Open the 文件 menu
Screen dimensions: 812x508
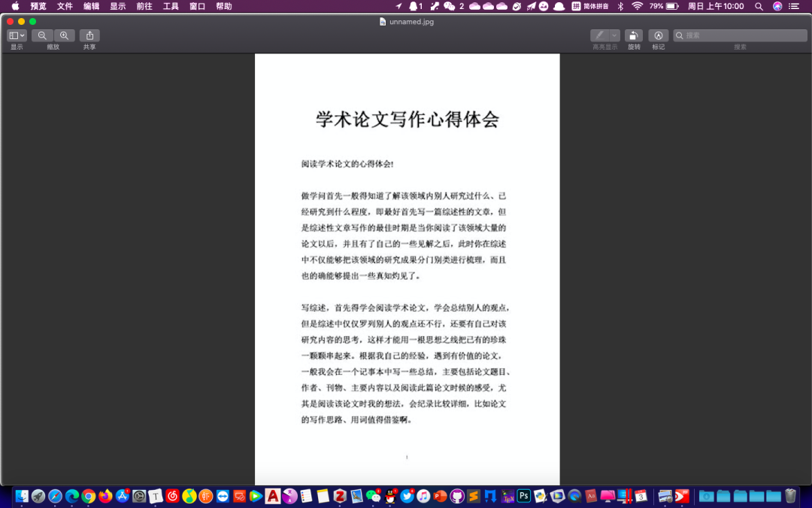64,6
